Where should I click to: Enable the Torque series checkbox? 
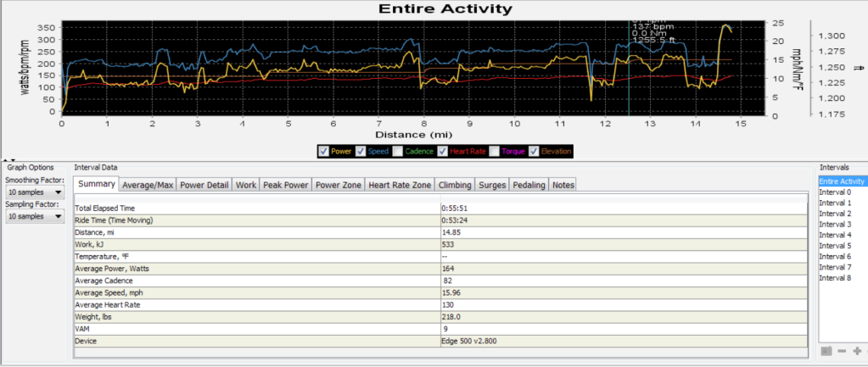tap(495, 151)
